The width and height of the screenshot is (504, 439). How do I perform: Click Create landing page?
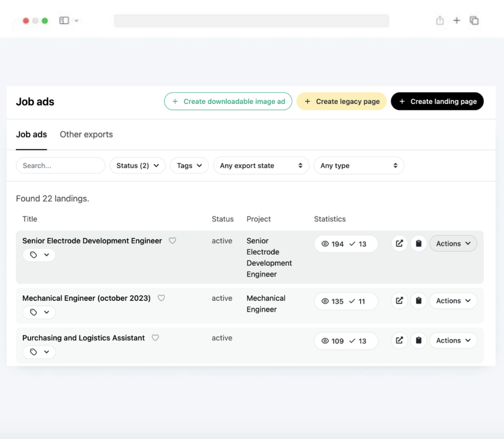pyautogui.click(x=437, y=101)
